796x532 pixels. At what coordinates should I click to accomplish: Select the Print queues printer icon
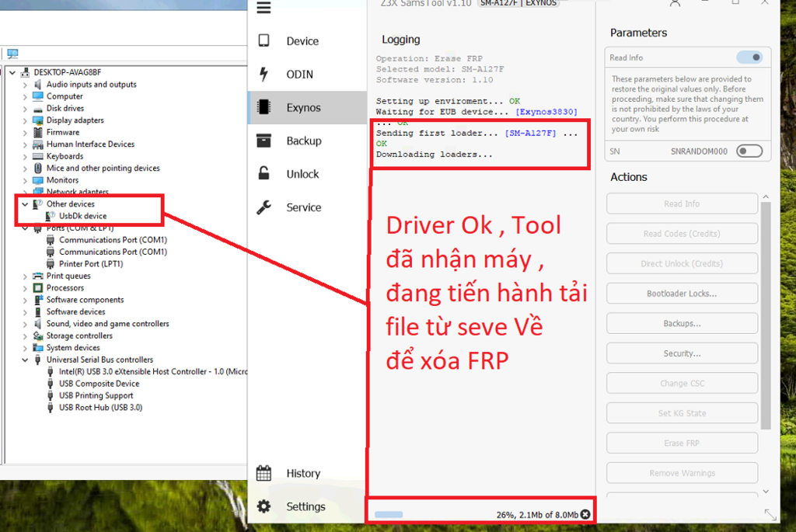pos(37,276)
